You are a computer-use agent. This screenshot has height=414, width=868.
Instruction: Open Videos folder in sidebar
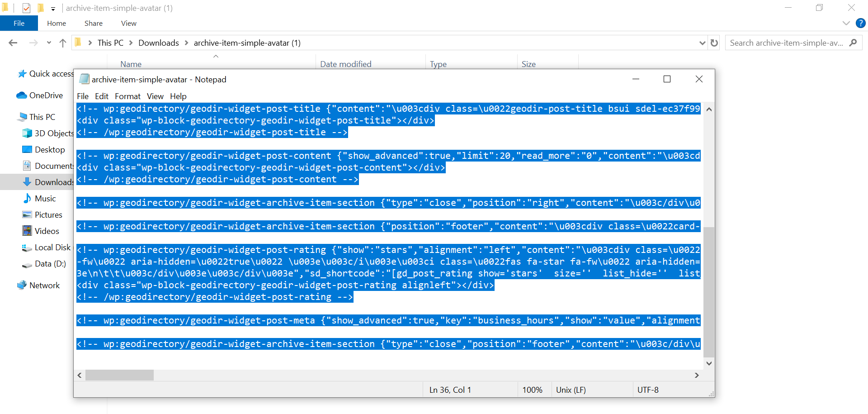click(x=41, y=231)
